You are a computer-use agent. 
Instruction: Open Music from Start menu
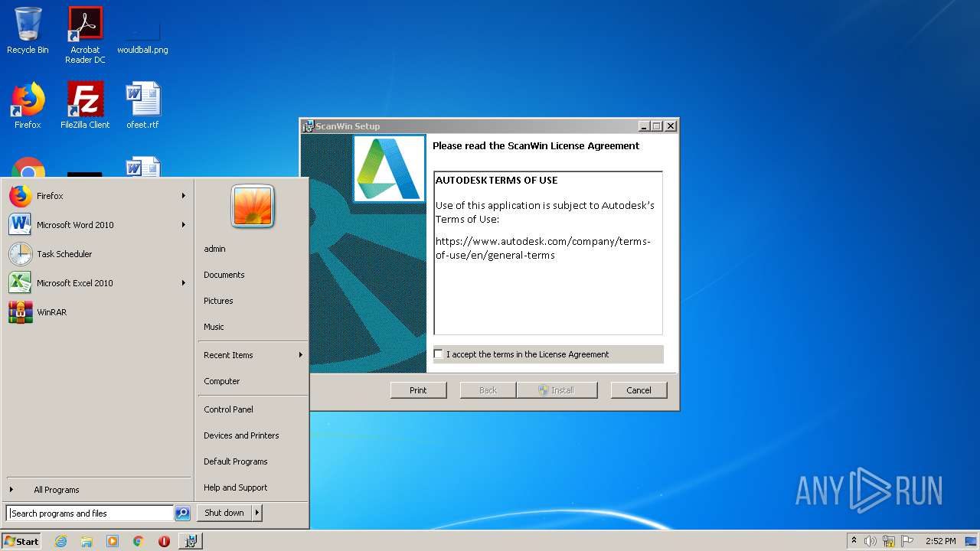point(214,327)
